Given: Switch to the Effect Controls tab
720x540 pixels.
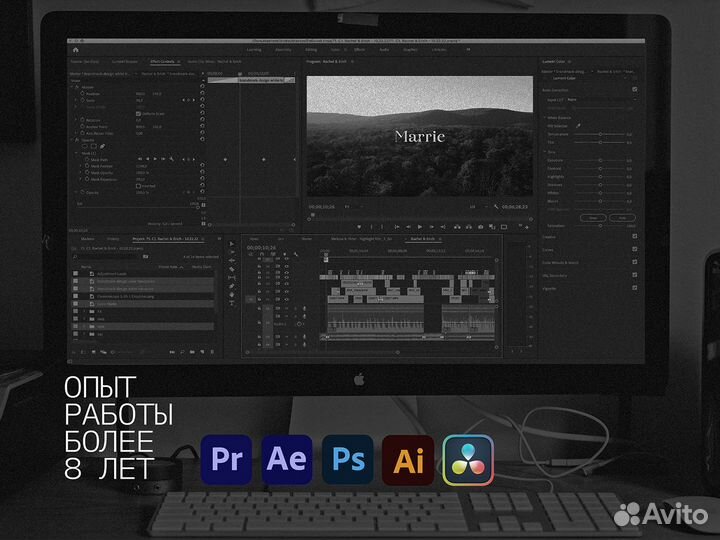Looking at the screenshot, I should coord(161,62).
